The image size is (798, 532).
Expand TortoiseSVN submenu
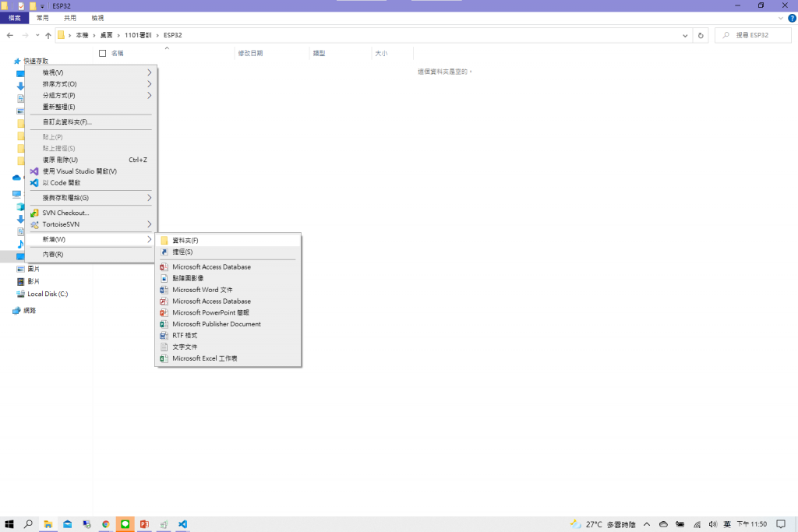point(90,224)
